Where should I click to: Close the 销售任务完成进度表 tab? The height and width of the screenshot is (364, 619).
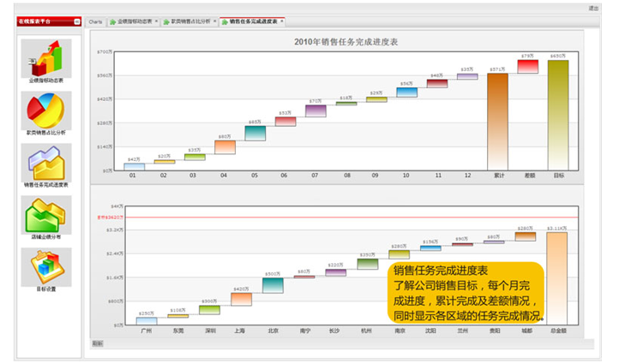pyautogui.click(x=282, y=21)
